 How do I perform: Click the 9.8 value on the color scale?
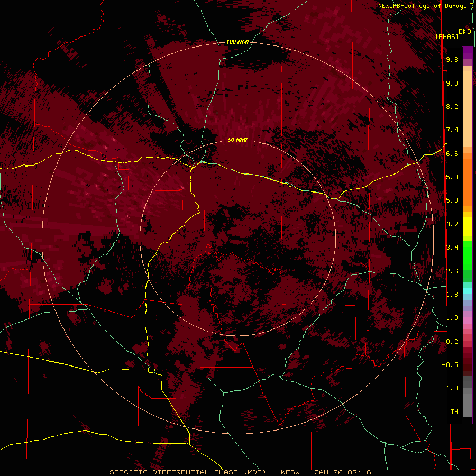point(452,59)
